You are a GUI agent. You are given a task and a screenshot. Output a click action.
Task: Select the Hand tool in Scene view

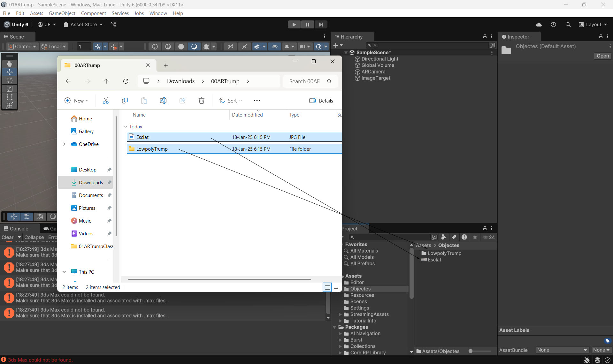(10, 64)
